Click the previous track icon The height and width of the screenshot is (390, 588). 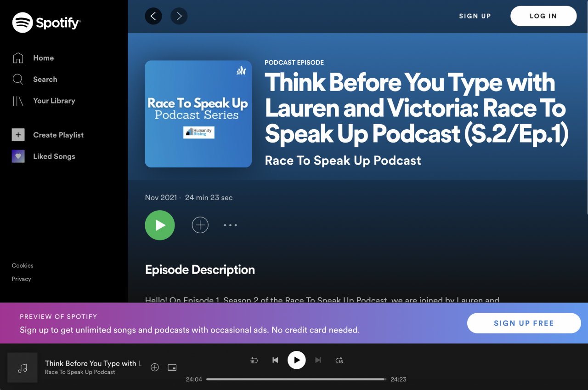coord(275,360)
